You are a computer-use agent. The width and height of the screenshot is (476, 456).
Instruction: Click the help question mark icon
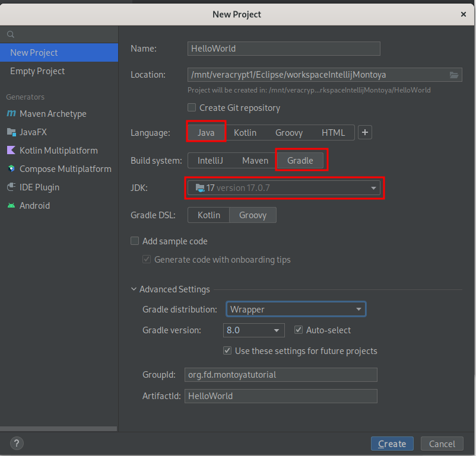17,444
